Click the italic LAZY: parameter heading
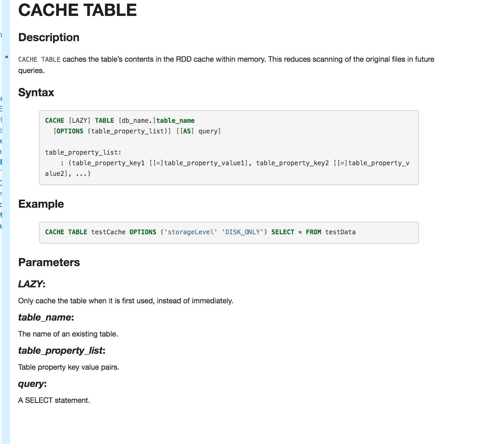The image size is (504, 444). 32,284
